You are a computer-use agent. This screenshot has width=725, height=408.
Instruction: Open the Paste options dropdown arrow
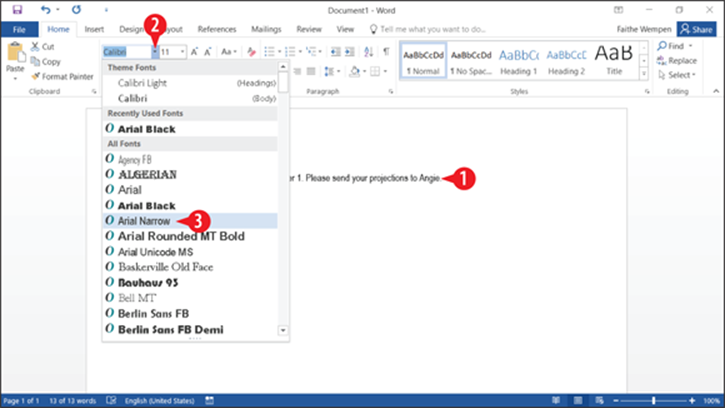coord(15,79)
